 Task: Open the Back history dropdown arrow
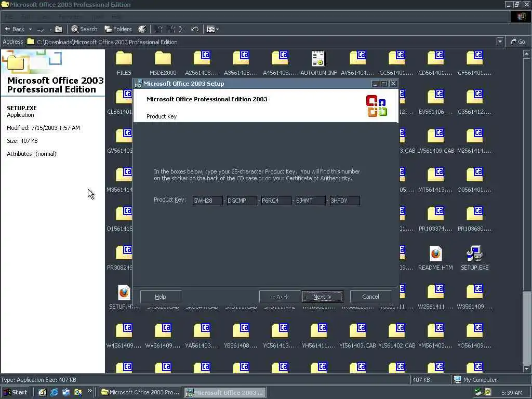30,29
